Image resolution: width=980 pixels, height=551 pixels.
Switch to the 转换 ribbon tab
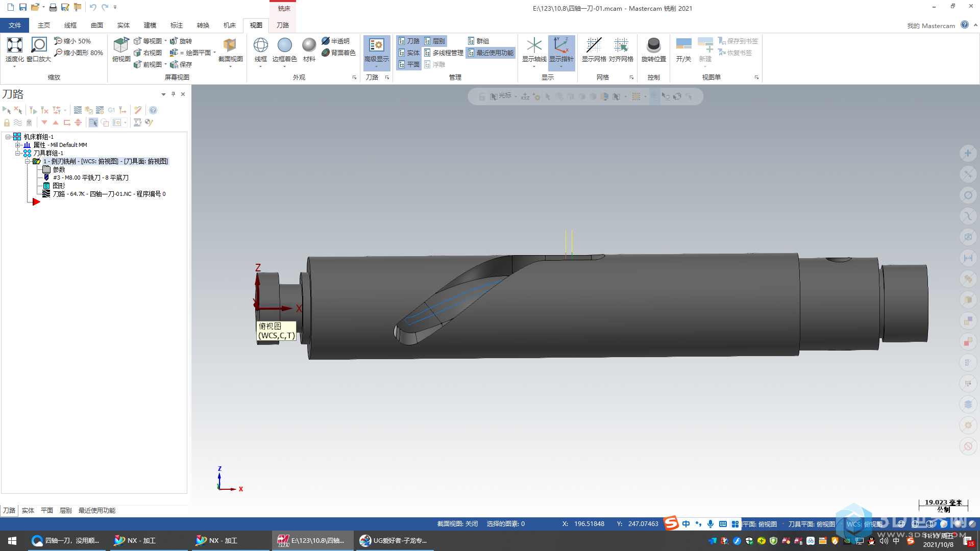(x=203, y=25)
